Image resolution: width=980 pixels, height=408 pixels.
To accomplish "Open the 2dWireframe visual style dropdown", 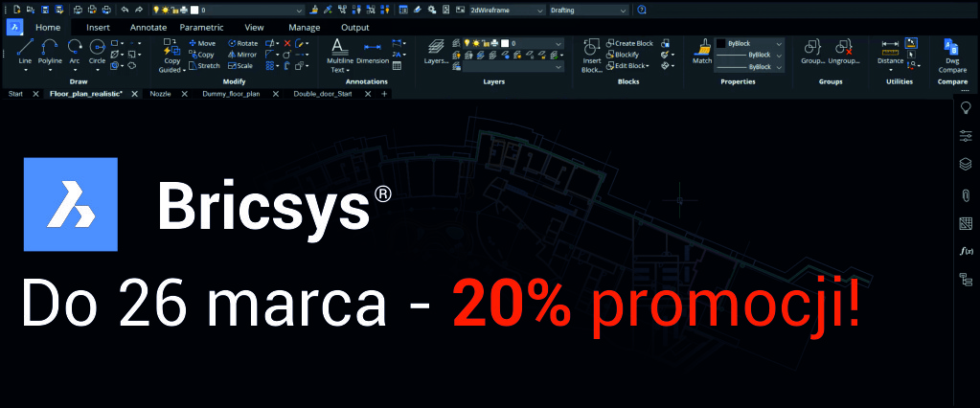I will point(507,10).
